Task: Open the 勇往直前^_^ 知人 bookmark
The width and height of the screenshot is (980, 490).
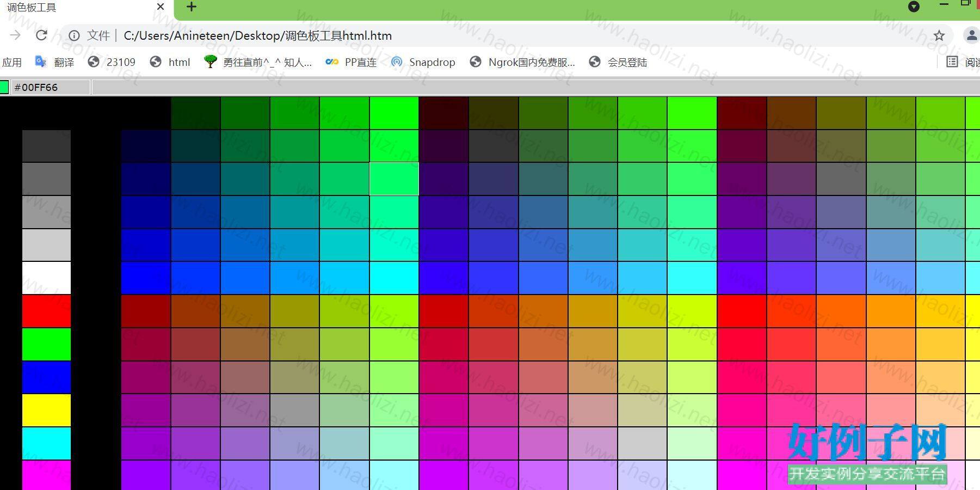Action: tap(258, 62)
